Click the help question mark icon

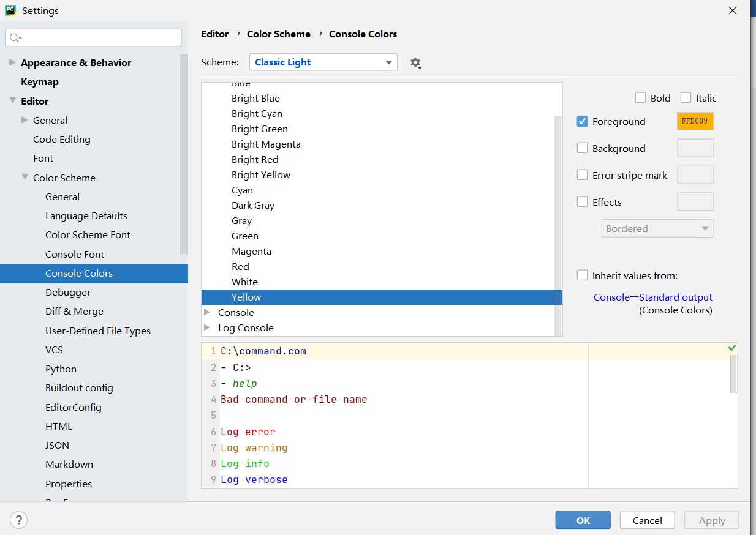[19, 520]
